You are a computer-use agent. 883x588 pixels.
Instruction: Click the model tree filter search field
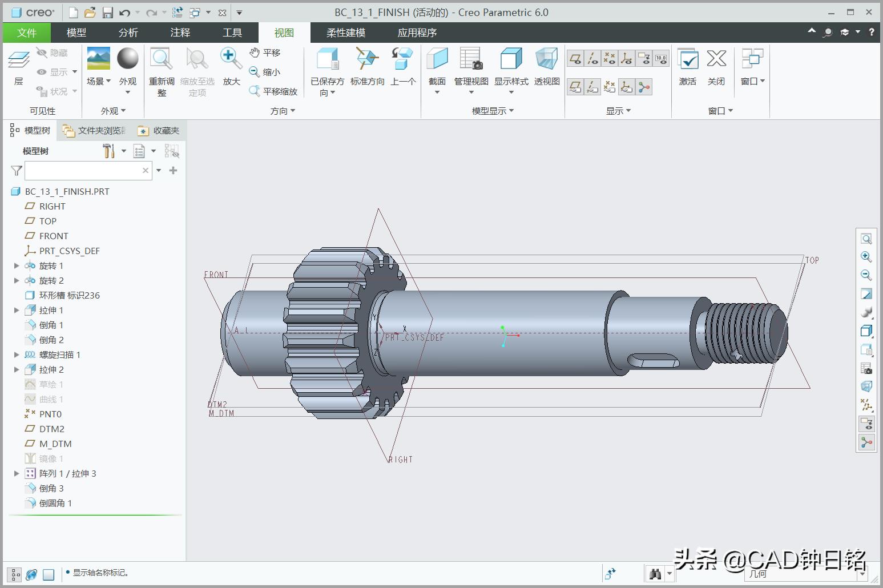pyautogui.click(x=86, y=170)
